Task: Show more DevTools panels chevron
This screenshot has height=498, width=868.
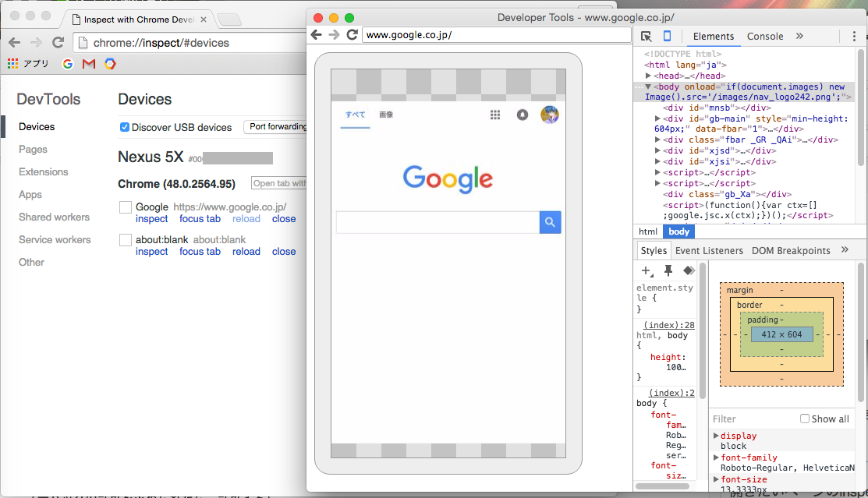Action: pyautogui.click(x=799, y=36)
